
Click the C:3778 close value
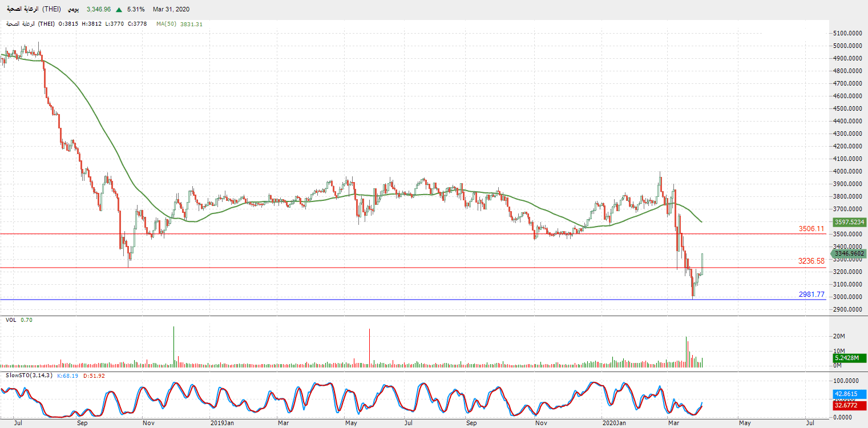tap(137, 24)
